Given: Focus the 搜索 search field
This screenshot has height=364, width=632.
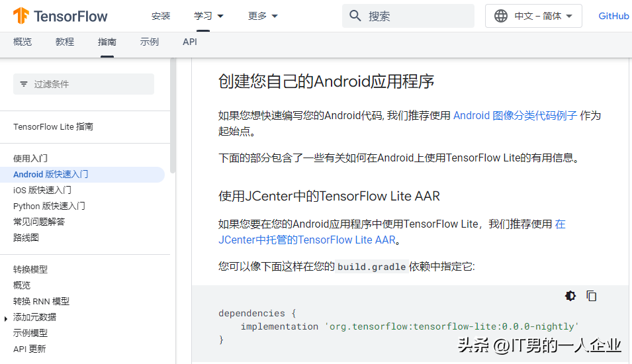Looking at the screenshot, I should [408, 16].
